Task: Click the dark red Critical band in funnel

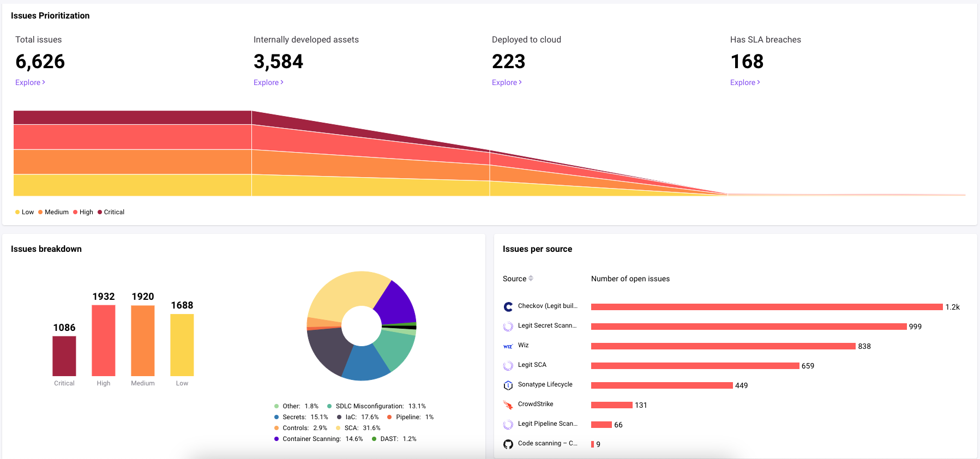Action: 133,118
